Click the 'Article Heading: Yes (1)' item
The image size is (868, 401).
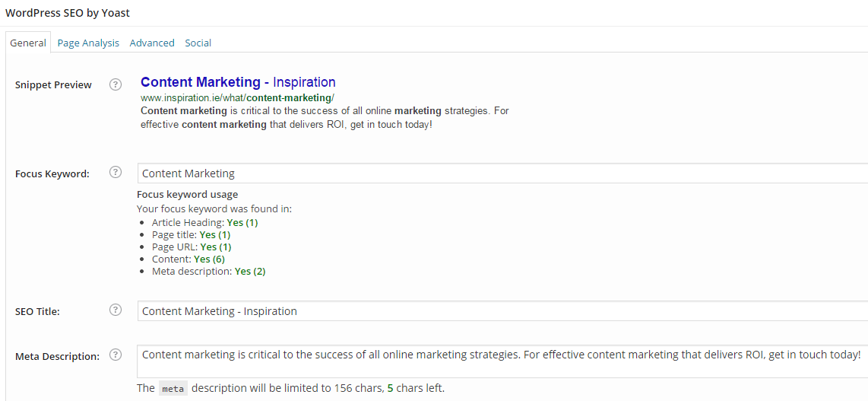[204, 223]
